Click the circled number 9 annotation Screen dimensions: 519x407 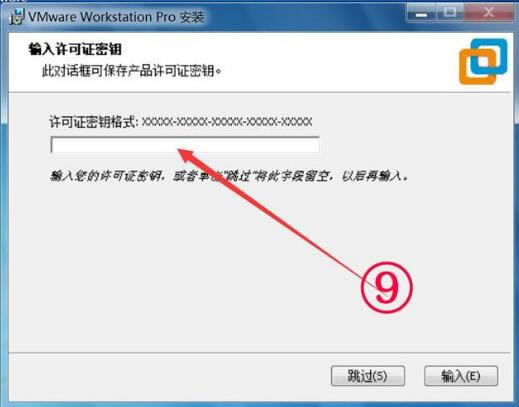[x=386, y=287]
